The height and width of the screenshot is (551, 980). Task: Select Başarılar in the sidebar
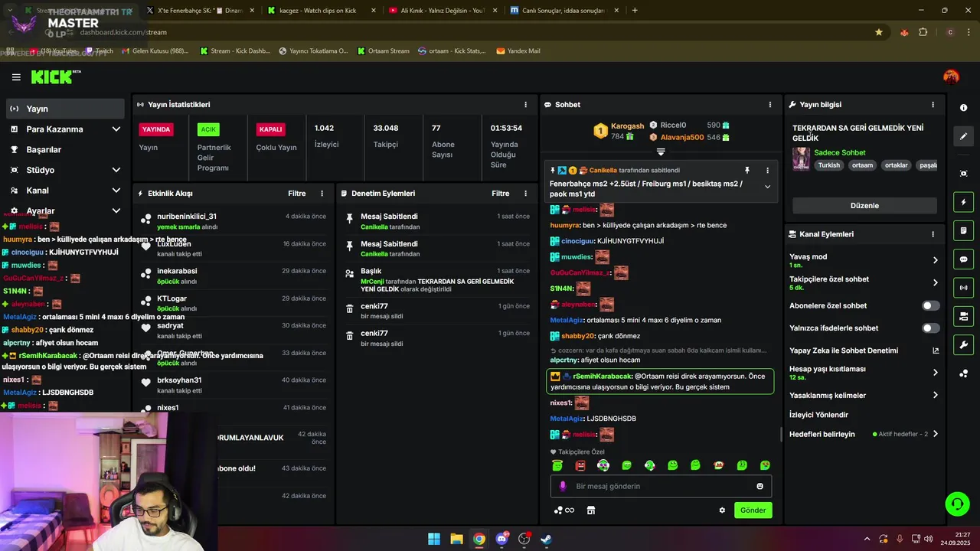pos(64,150)
